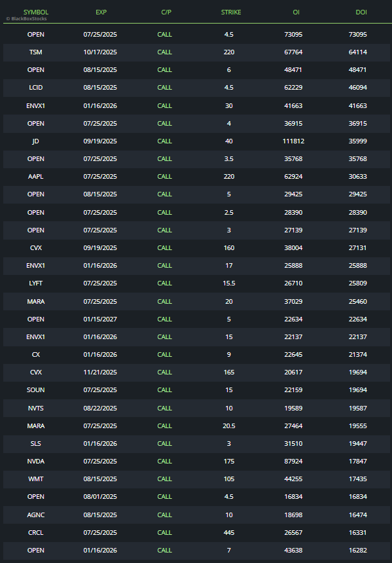Select the DOI value 21374

tap(358, 354)
